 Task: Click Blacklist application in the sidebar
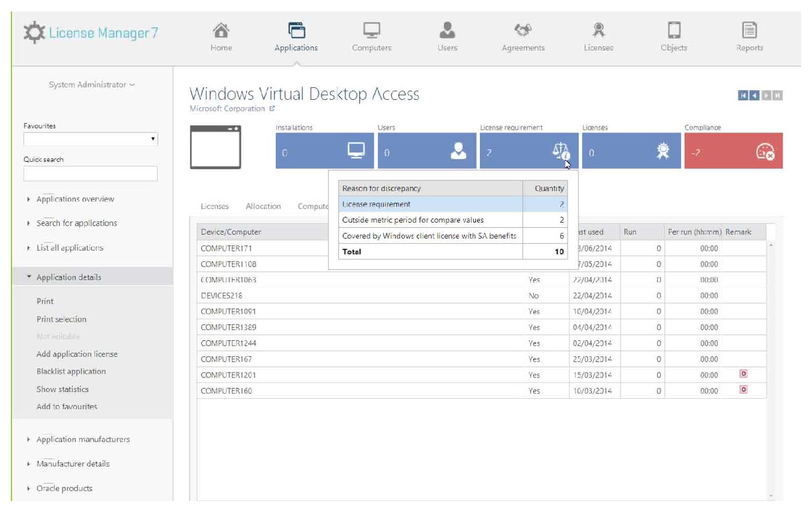(71, 371)
